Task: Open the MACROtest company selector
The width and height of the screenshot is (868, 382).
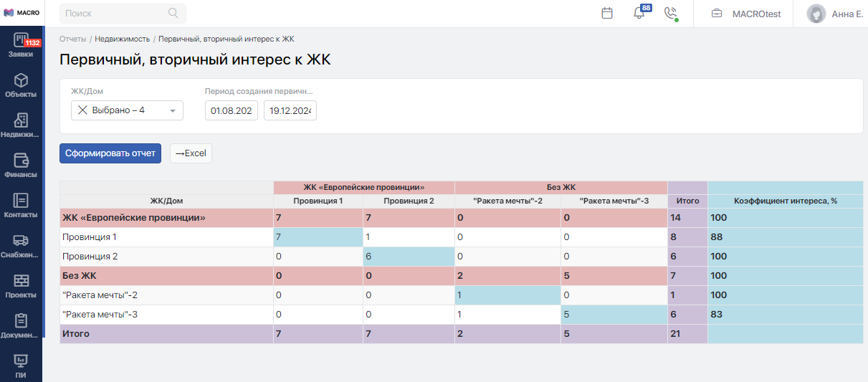Action: [x=745, y=14]
